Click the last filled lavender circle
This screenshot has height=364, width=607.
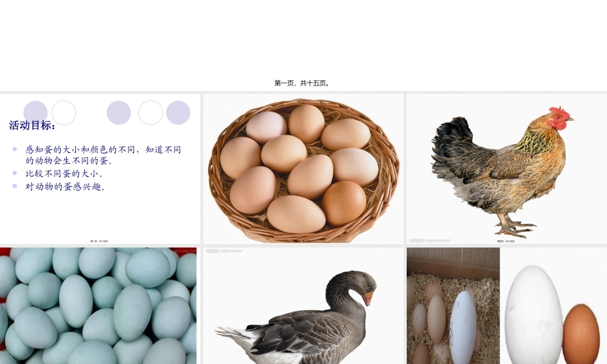[x=178, y=113]
